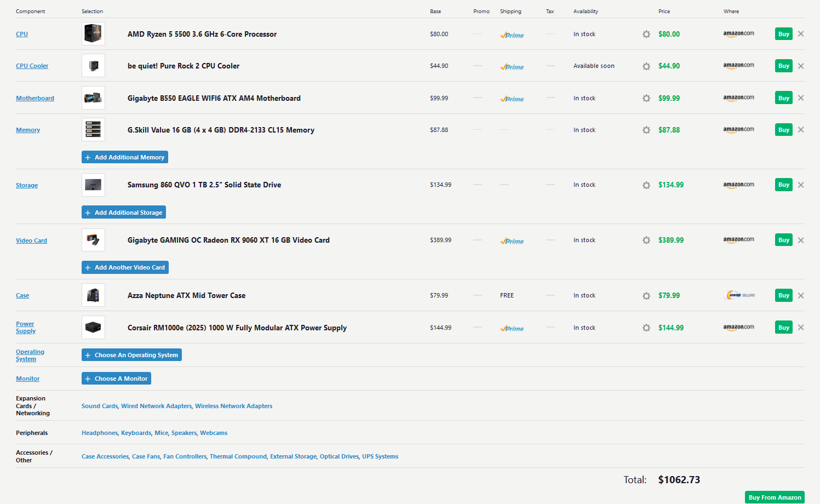Click Prime shipping logo for power supply

click(512, 329)
